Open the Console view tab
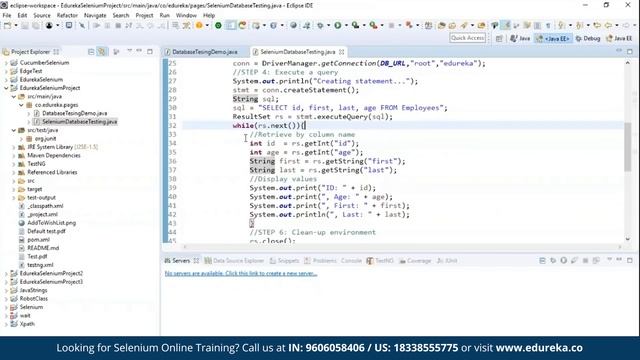The image size is (640, 360). 351,260
